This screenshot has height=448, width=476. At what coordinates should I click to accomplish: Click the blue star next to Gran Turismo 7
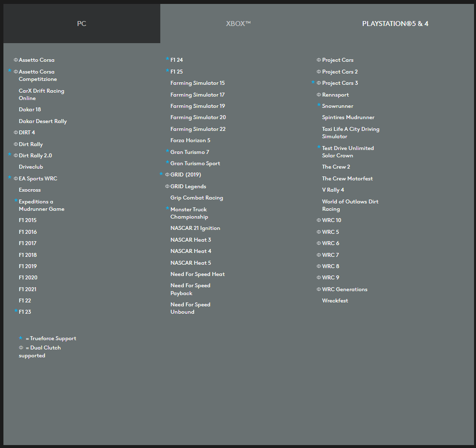click(x=167, y=151)
